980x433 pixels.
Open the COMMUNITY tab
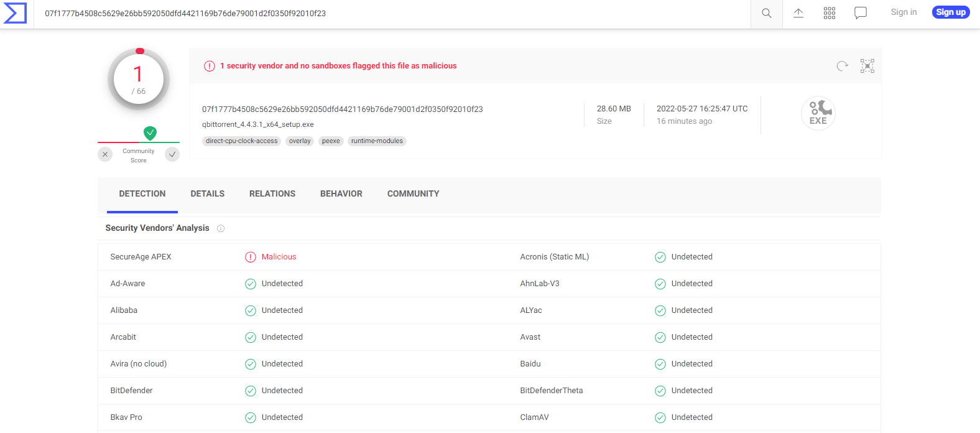point(414,194)
